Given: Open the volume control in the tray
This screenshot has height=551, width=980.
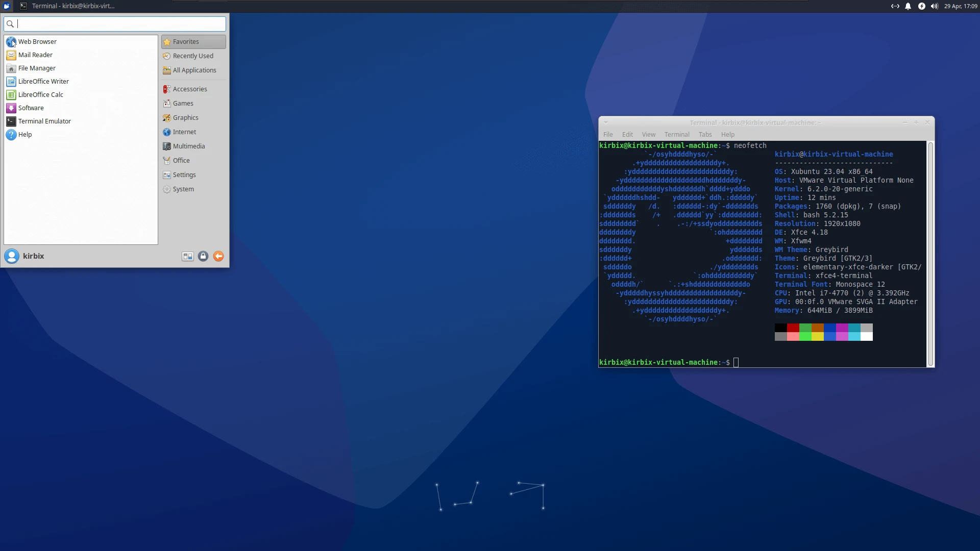Looking at the screenshot, I should (935, 6).
